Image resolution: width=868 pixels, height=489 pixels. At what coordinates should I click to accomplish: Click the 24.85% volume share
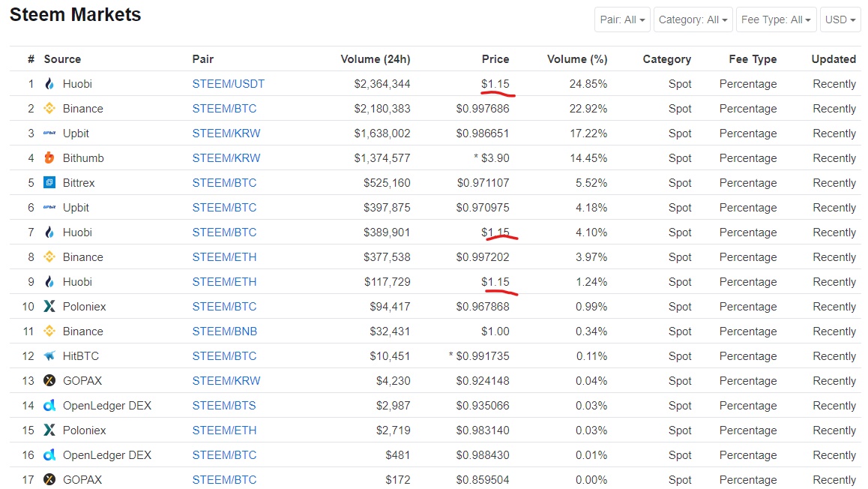pos(588,83)
